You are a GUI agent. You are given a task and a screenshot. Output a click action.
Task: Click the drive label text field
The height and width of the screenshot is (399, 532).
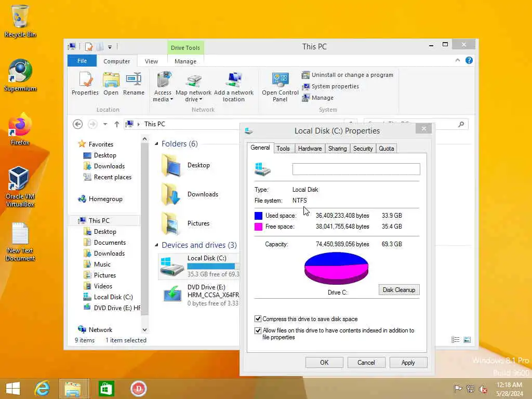pos(356,169)
